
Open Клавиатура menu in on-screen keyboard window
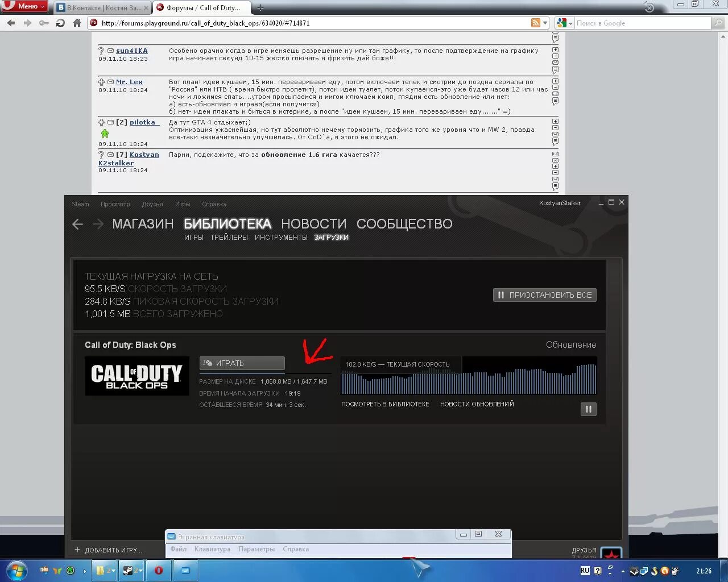click(x=212, y=549)
